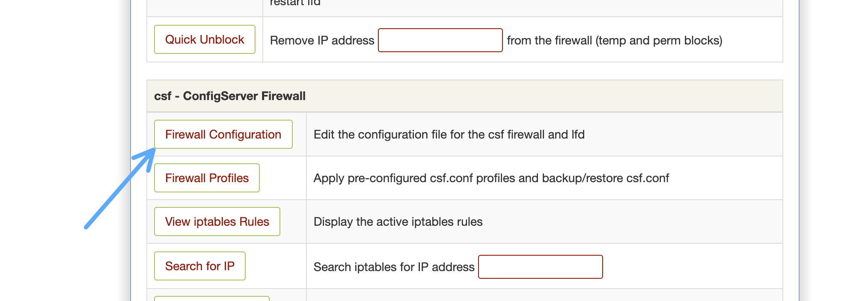
Task: Click the cut-off 'restart lfd' text at top
Action: pyautogui.click(x=295, y=3)
